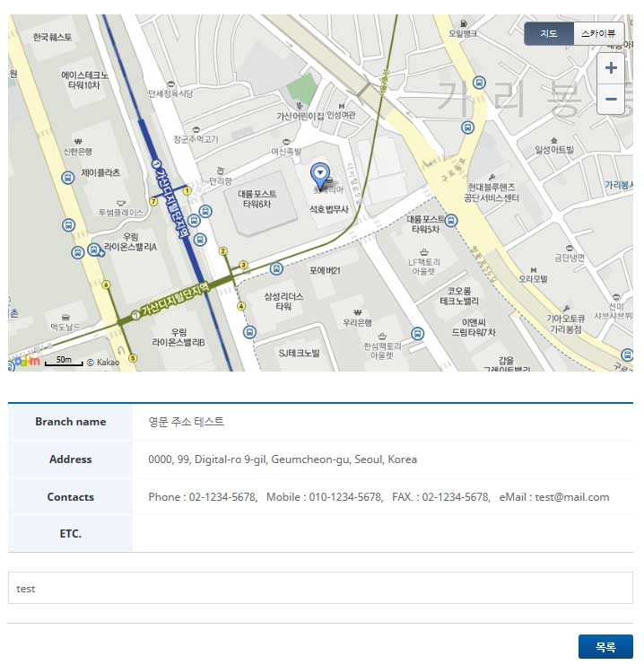Click the Branch name header cell
Screen dimensions: 644x665
tap(70, 422)
